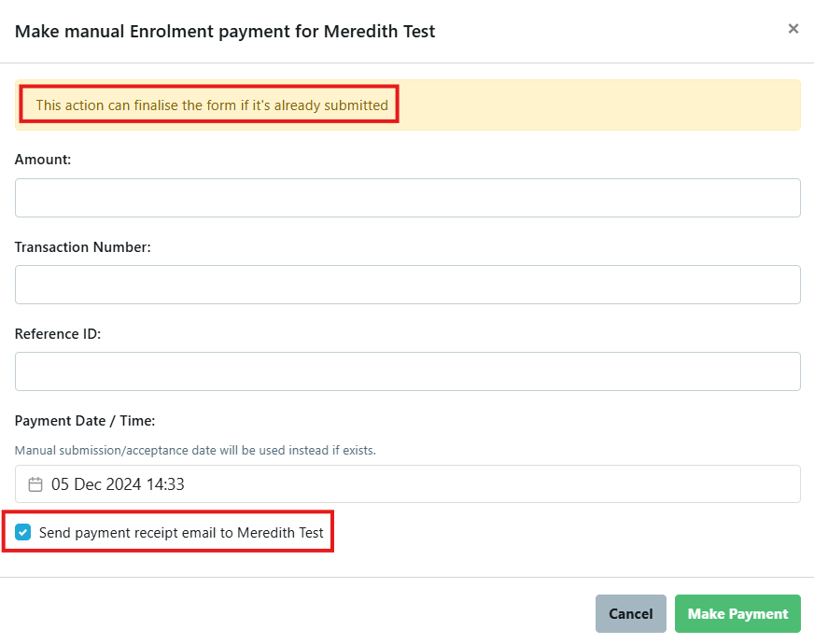Expand the date-time picker for payment date
This screenshot has width=814, height=644.
[x=407, y=483]
